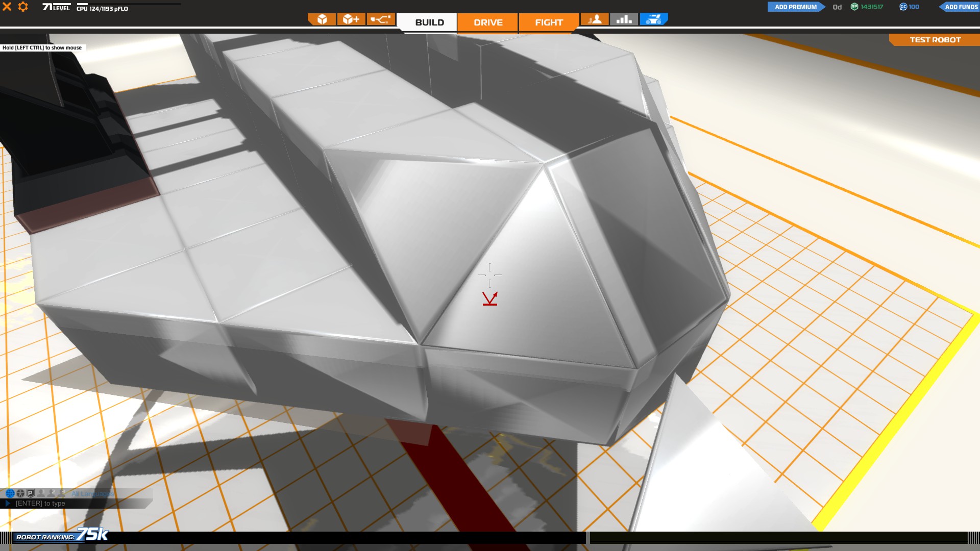Screen dimensions: 980x551
Task: Click the green RP currency icon
Action: pyautogui.click(x=854, y=7)
